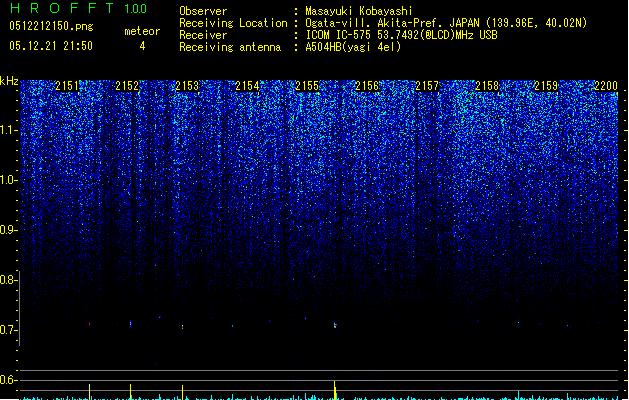
Task: Click the Receiving antenna label
Action: point(230,47)
